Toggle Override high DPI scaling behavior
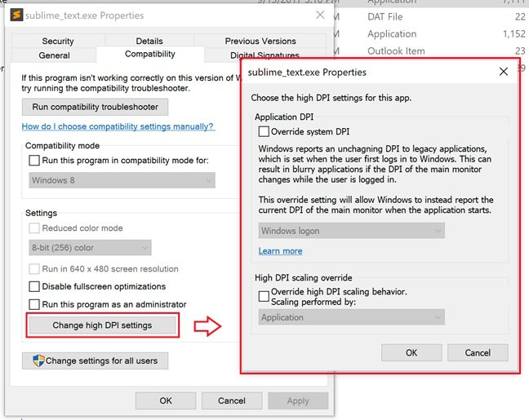Image resolution: width=529 pixels, height=420 pixels. tap(264, 297)
